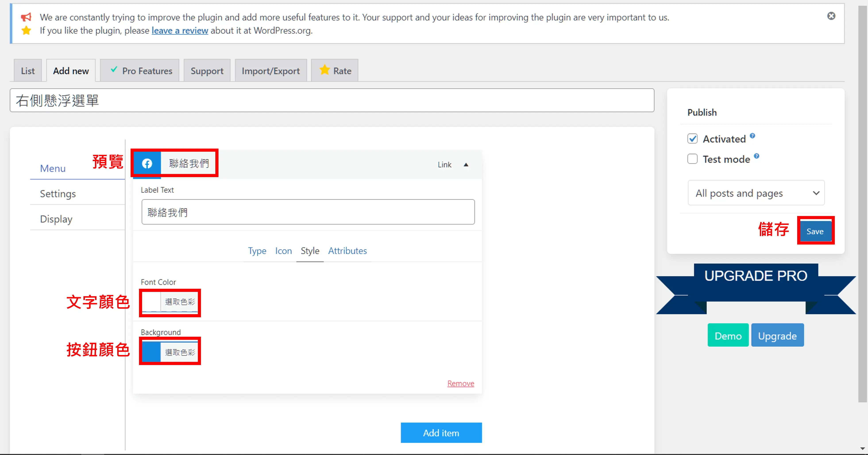Viewport: 868px width, 455px height.
Task: Switch to the Icon sub-tab
Action: [283, 251]
